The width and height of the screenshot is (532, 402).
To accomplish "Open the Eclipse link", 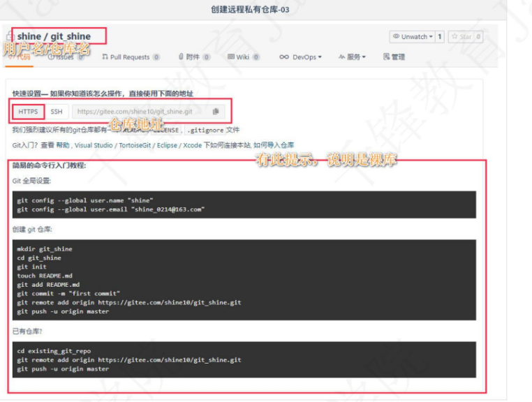I will click(167, 145).
